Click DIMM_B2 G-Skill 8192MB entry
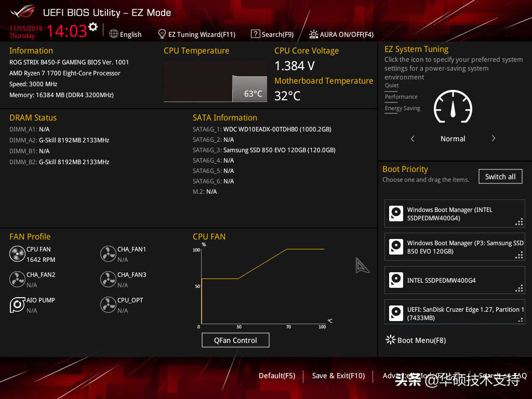The image size is (532, 399). coord(59,162)
